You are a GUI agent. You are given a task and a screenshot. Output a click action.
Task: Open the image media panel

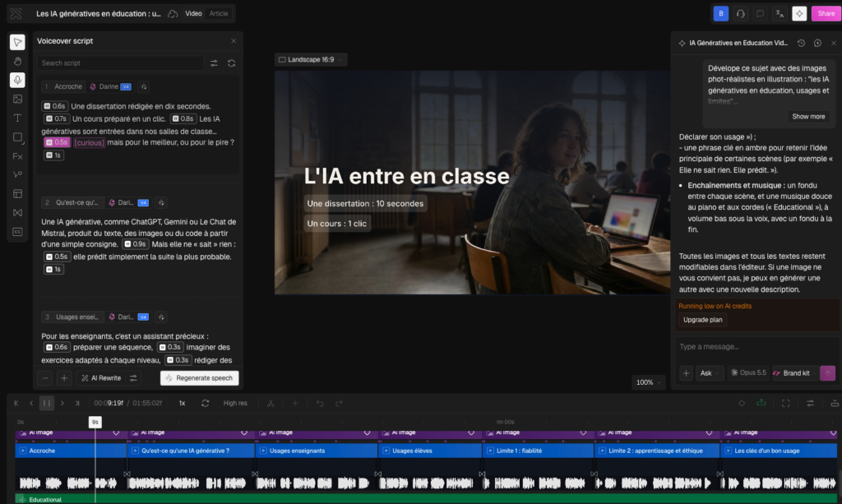click(x=18, y=99)
